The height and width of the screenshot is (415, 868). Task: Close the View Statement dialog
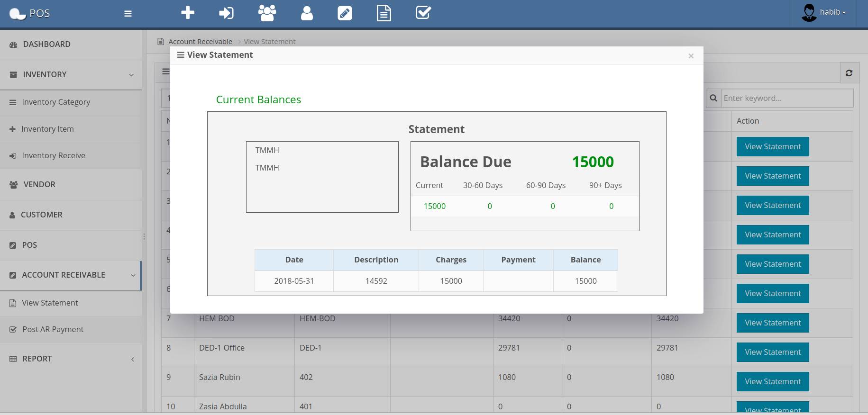point(691,56)
